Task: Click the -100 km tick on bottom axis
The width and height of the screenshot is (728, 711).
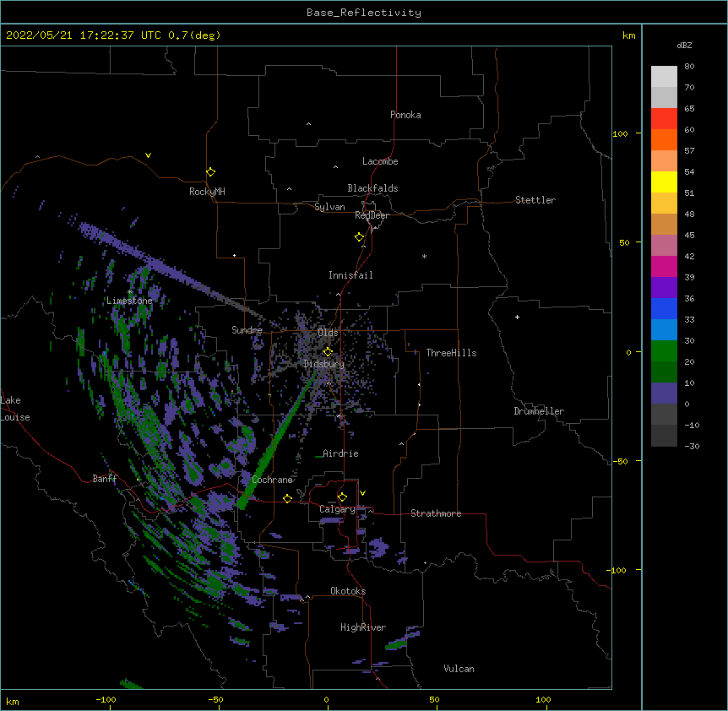Action: (x=106, y=699)
